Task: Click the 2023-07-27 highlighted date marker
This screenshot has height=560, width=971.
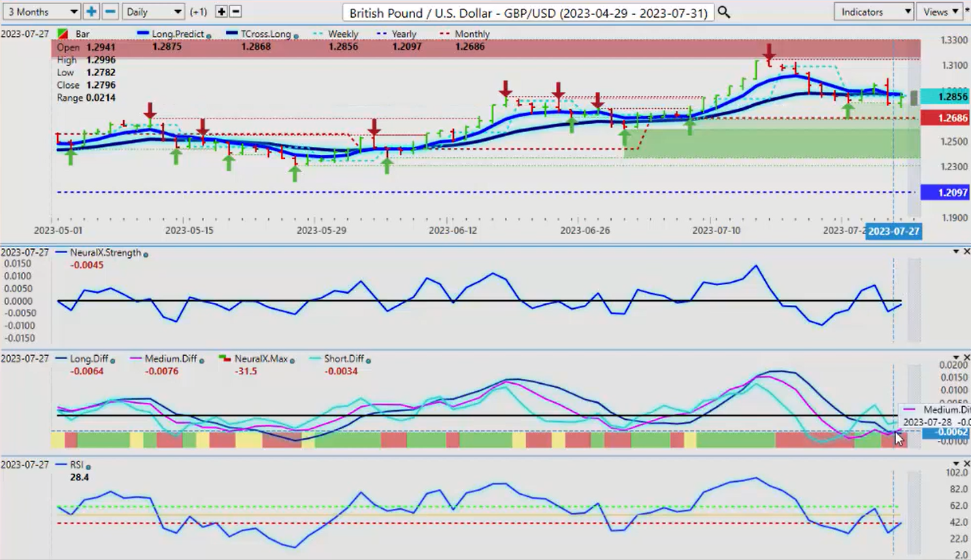Action: coord(893,231)
